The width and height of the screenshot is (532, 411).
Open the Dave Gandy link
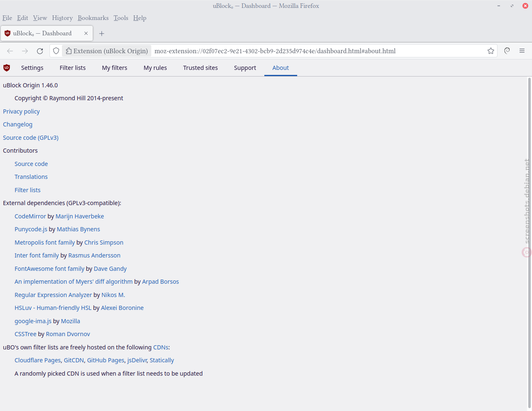tap(110, 269)
